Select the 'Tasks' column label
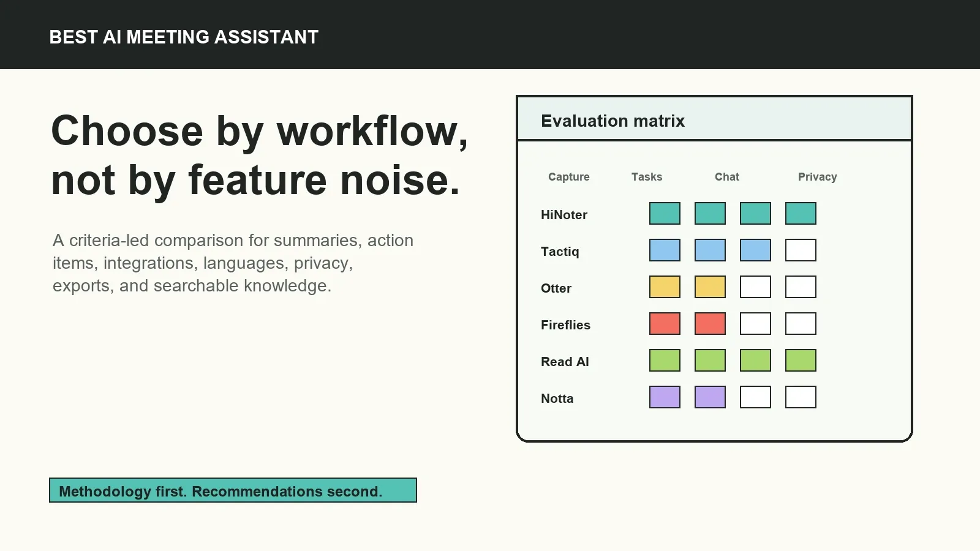980x551 pixels. click(x=647, y=177)
